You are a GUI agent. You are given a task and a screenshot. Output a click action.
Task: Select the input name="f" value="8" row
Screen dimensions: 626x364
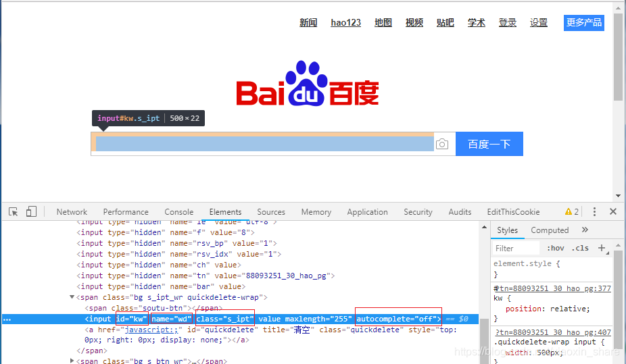click(x=166, y=232)
